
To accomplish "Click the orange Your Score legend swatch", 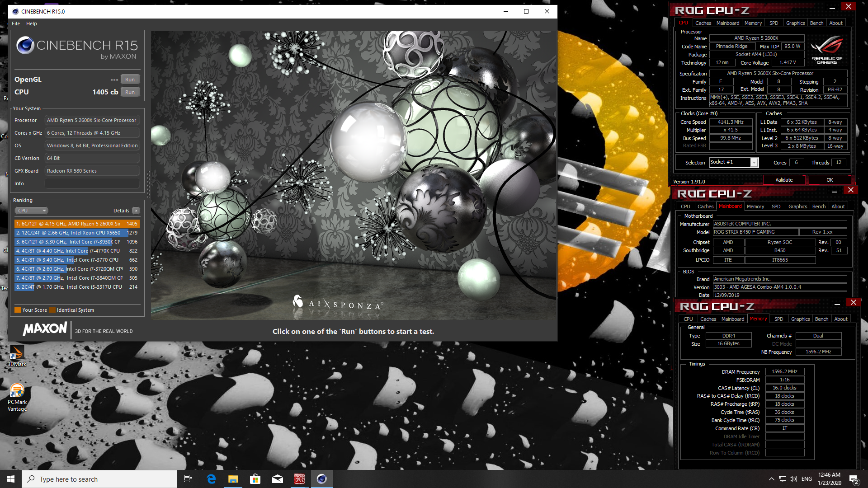I will coord(18,310).
